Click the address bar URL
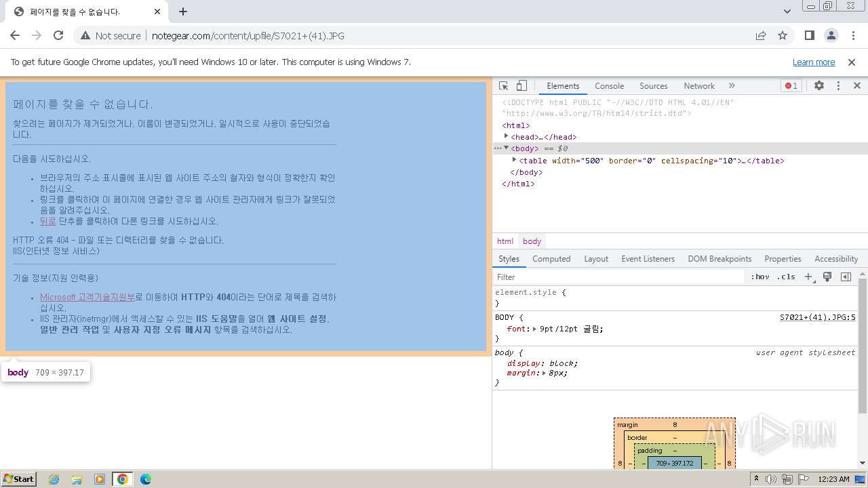 (248, 36)
